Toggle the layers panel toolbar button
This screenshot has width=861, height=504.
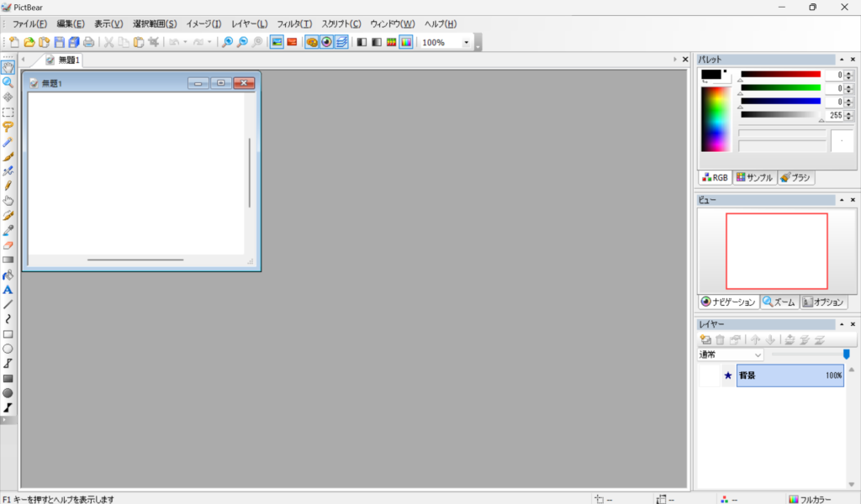point(341,42)
